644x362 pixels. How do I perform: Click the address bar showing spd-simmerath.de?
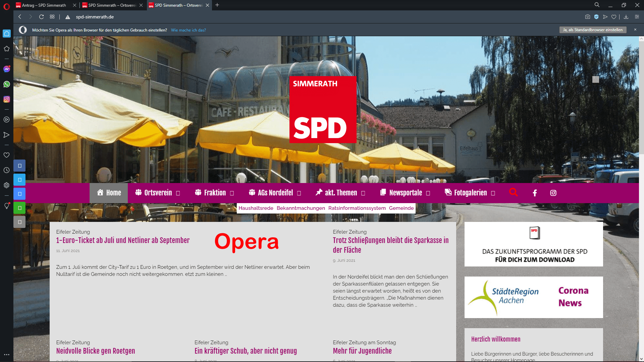pos(95,17)
